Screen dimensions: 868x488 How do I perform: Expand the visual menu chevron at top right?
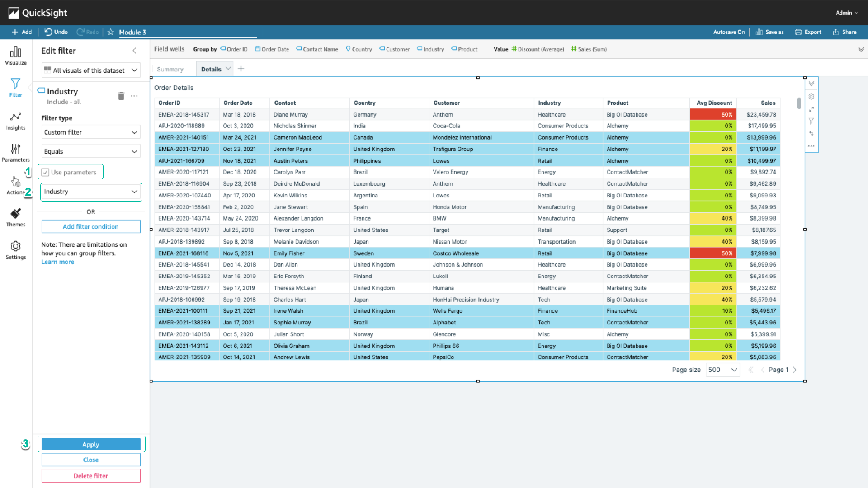tap(811, 84)
